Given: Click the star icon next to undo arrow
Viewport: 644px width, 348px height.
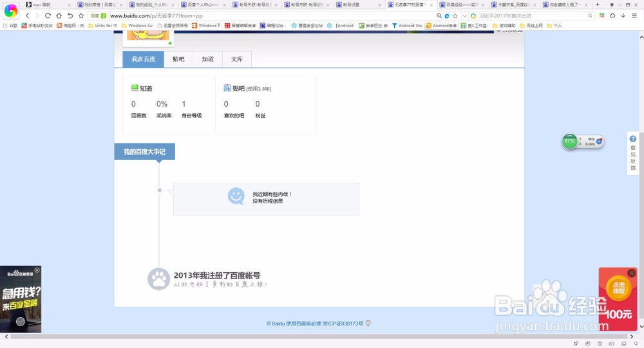Looking at the screenshot, I should point(81,15).
